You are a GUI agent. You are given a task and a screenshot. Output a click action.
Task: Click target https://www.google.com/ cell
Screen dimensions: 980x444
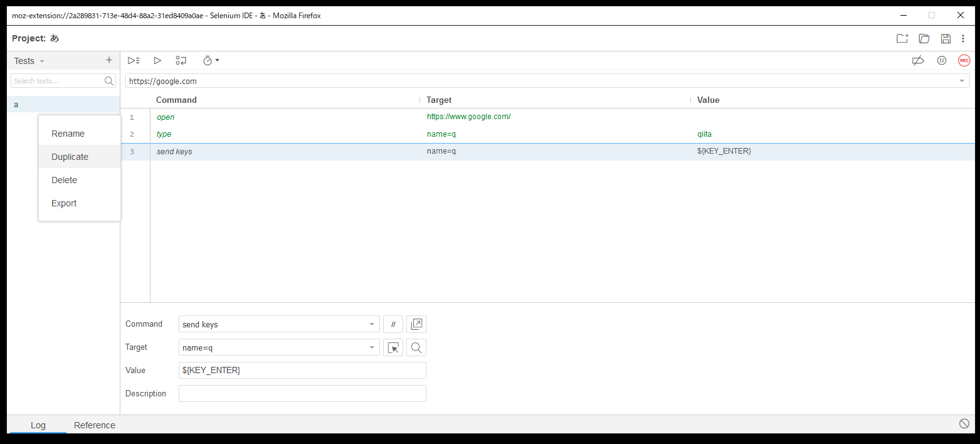point(468,117)
